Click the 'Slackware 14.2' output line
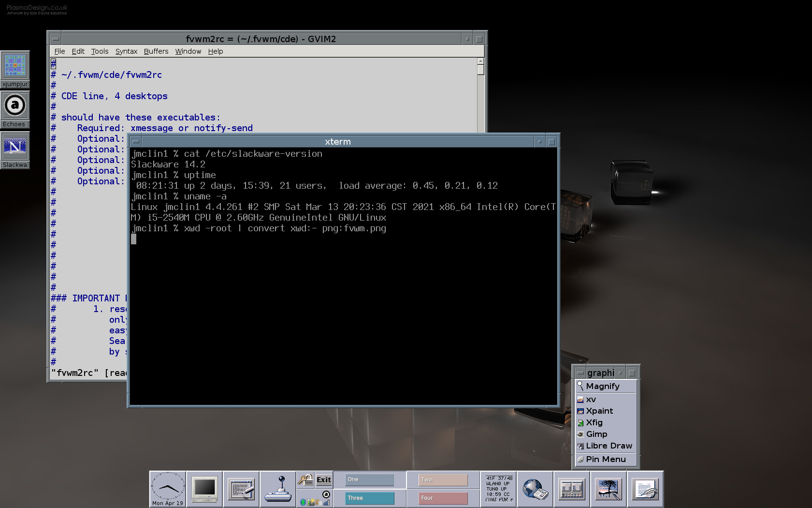Image resolution: width=812 pixels, height=508 pixels. (x=168, y=164)
